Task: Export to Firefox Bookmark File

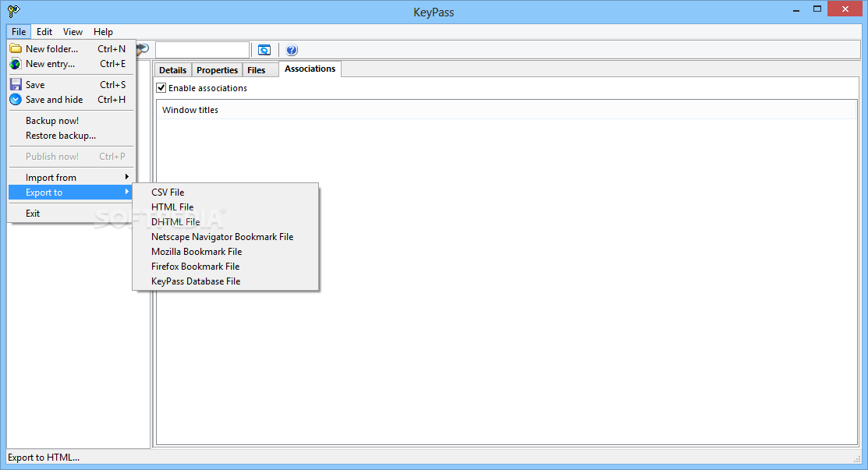Action: click(226, 267)
